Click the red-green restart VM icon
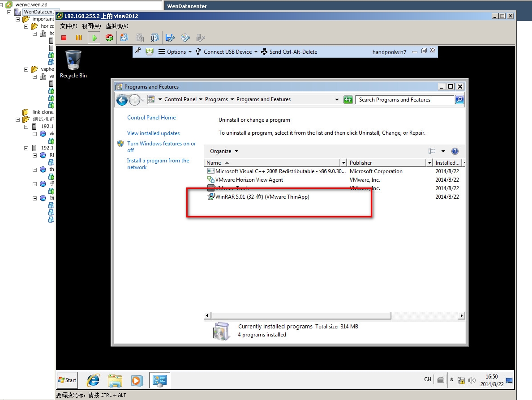 (x=109, y=38)
